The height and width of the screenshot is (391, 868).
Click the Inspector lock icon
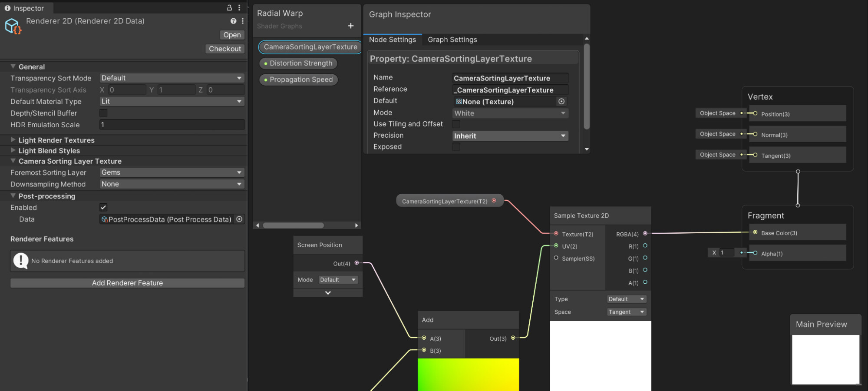coord(229,8)
